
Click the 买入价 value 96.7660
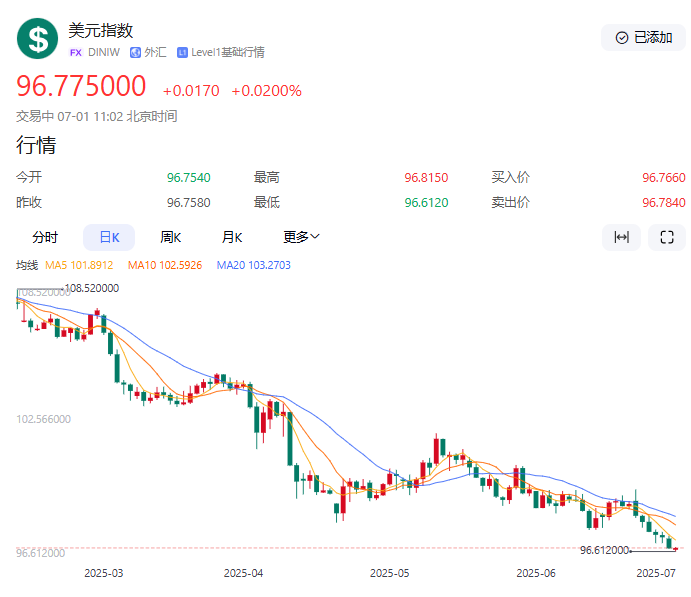pyautogui.click(x=664, y=178)
